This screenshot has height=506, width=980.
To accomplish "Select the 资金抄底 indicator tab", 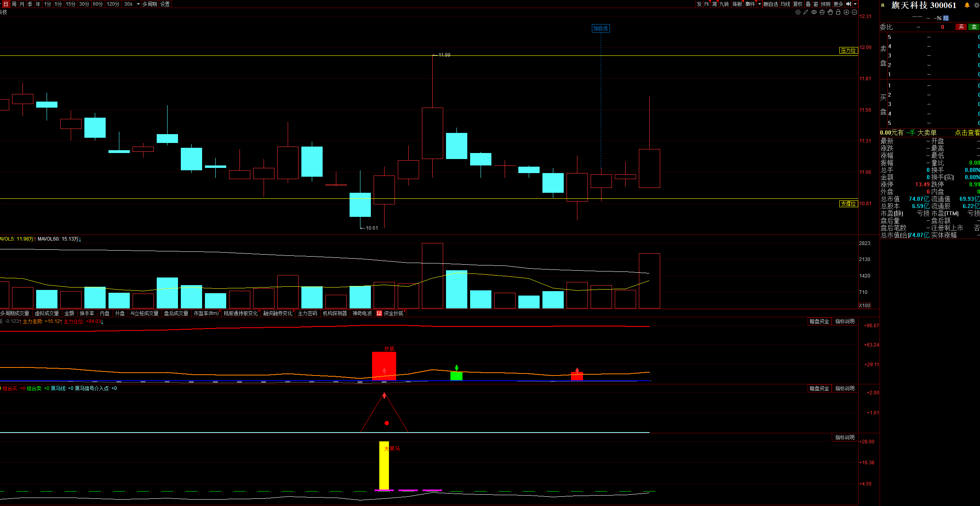I will pos(393,313).
